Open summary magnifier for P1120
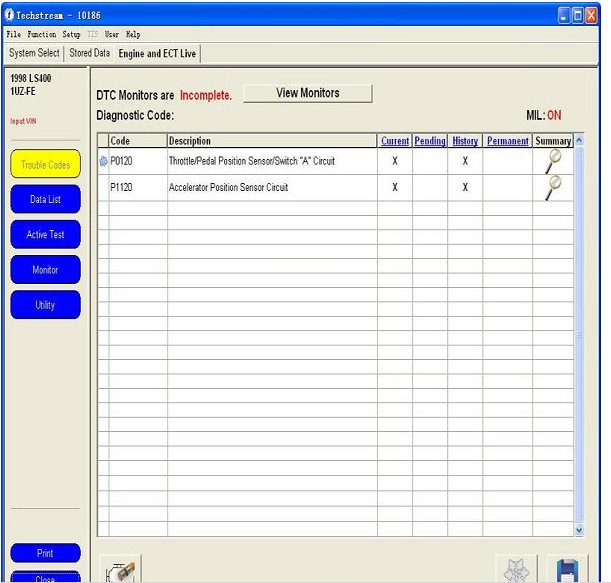 pyautogui.click(x=553, y=187)
